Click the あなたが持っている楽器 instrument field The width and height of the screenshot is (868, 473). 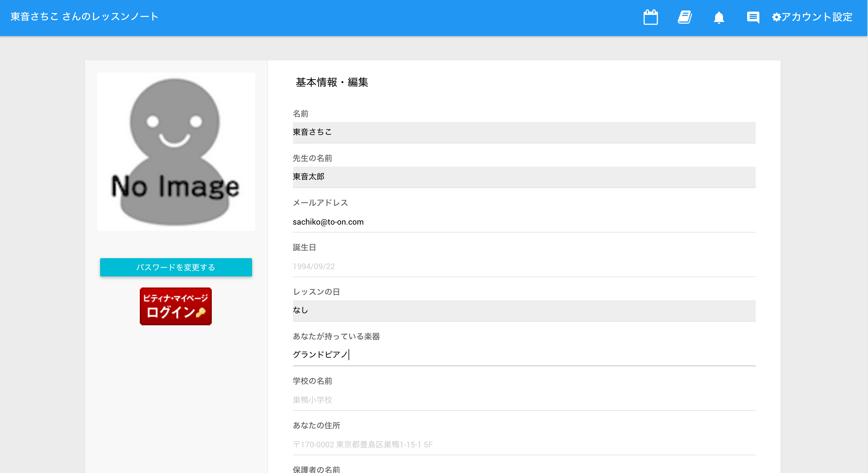pos(524,354)
